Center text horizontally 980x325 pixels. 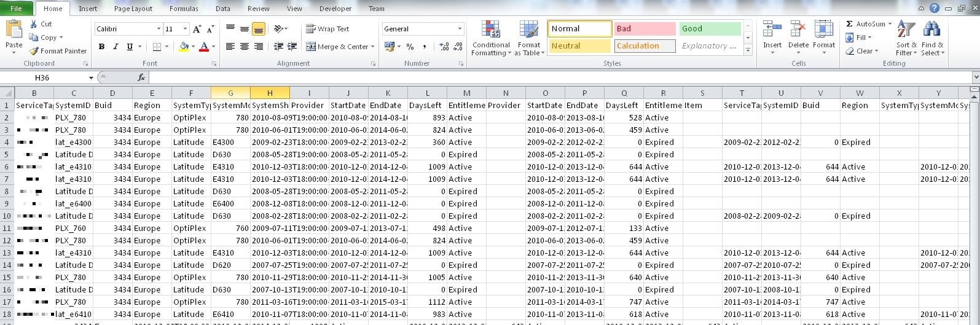pos(245,47)
